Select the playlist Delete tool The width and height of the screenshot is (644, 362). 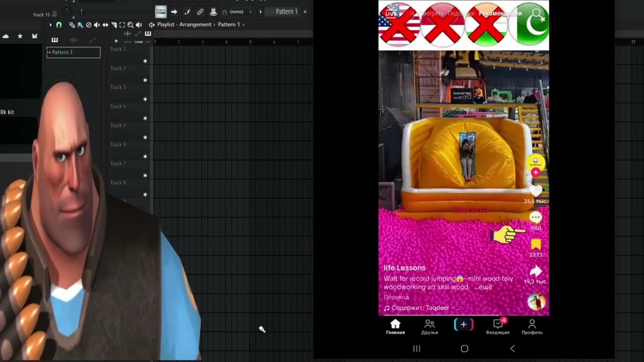tap(89, 25)
